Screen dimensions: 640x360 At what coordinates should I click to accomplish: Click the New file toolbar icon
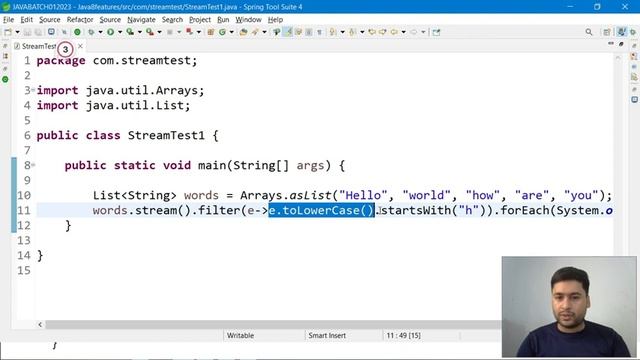[x=8, y=32]
